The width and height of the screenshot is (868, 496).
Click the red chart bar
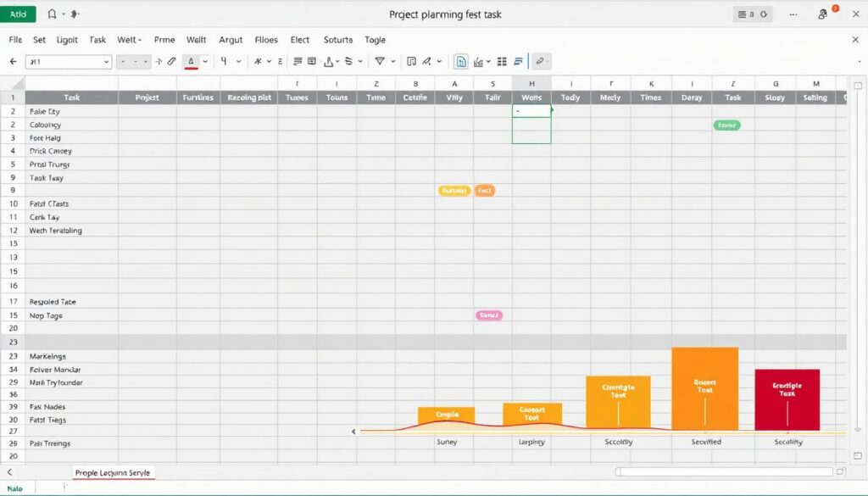[x=787, y=399]
